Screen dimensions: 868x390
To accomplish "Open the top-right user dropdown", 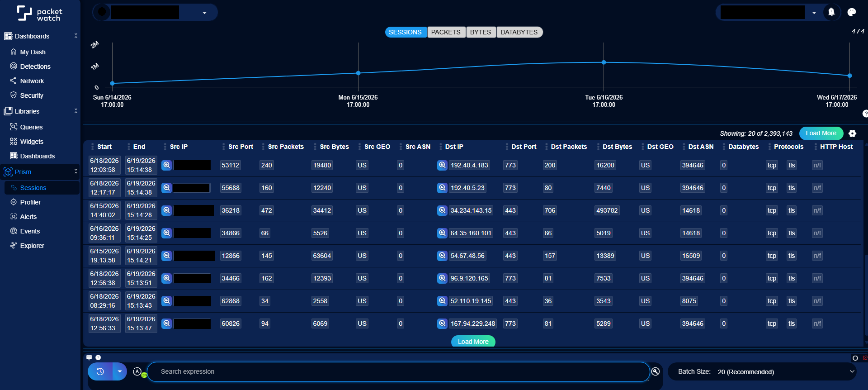I will pyautogui.click(x=814, y=13).
